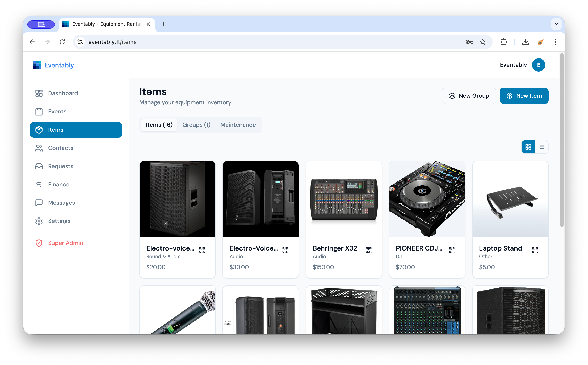
Task: Click the $5.00 price text
Action: point(487,267)
